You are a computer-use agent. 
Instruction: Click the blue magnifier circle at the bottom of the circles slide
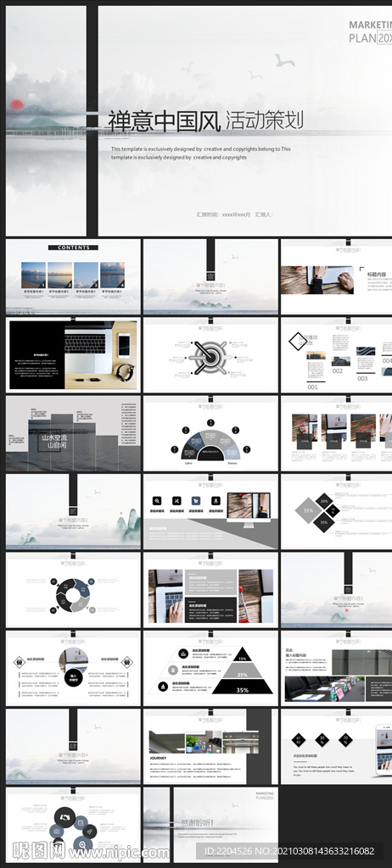click(x=82, y=844)
